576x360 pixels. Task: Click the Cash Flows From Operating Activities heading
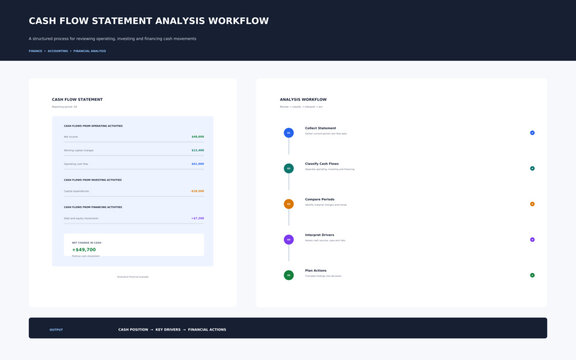[93, 126]
